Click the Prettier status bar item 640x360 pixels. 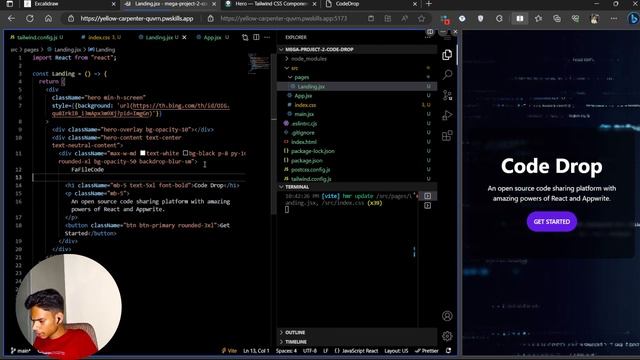pyautogui.click(x=427, y=351)
